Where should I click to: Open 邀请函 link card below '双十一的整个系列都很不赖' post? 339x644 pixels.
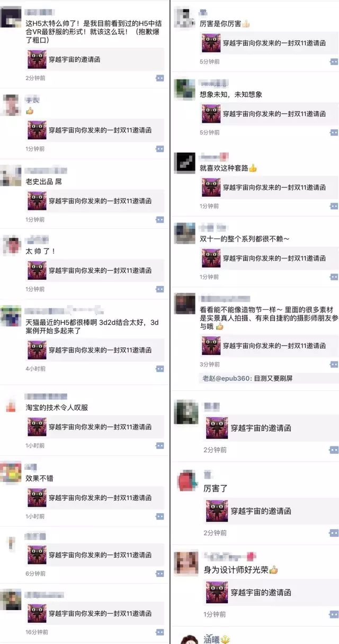pyautogui.click(x=269, y=258)
